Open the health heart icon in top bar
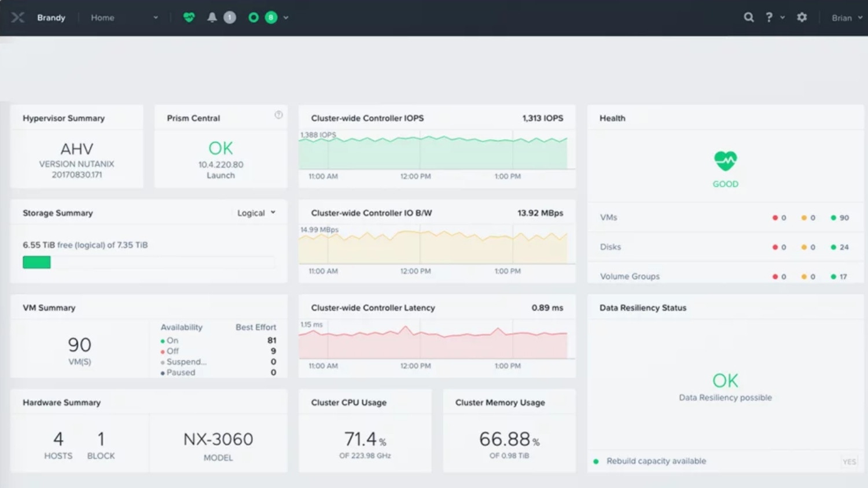Viewport: 868px width, 488px height. point(189,17)
